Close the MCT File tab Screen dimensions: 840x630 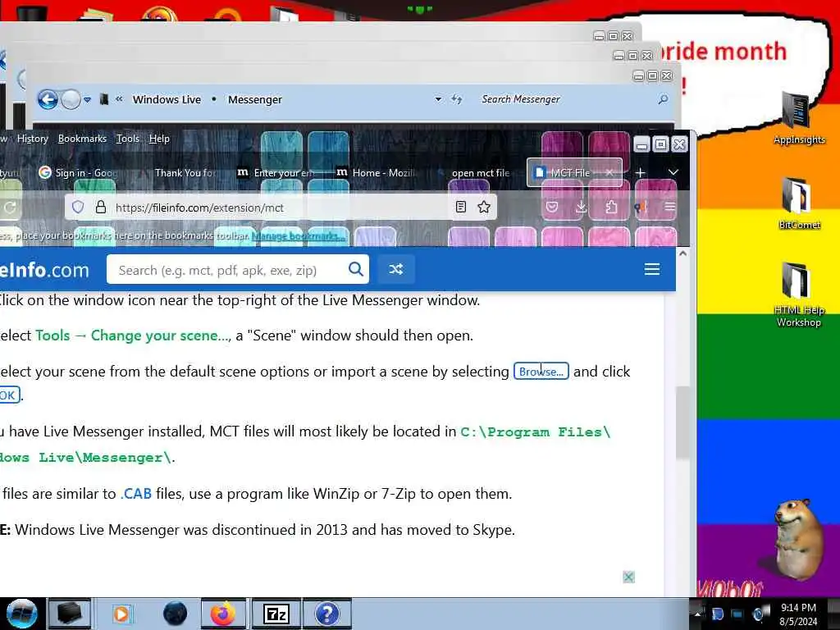609,172
